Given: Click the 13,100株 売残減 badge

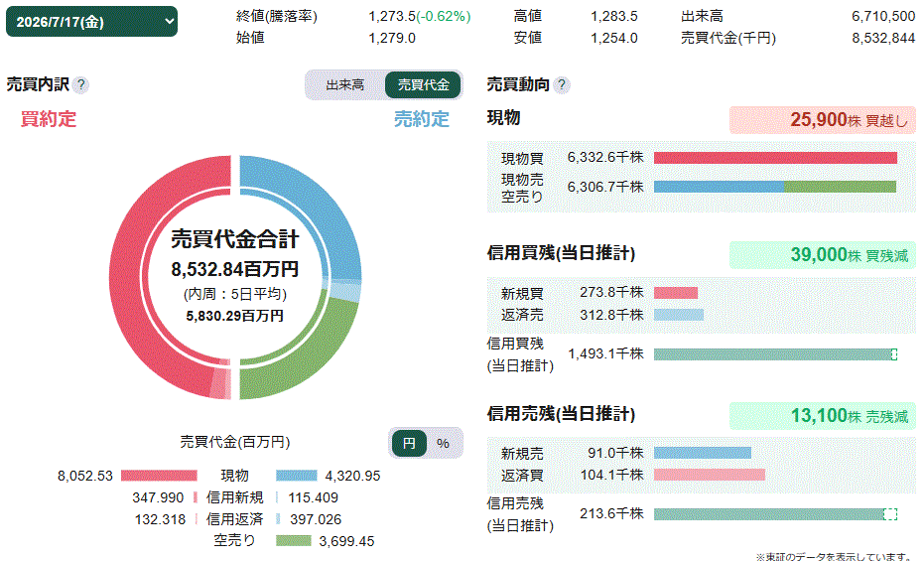Looking at the screenshot, I should coord(822,416).
